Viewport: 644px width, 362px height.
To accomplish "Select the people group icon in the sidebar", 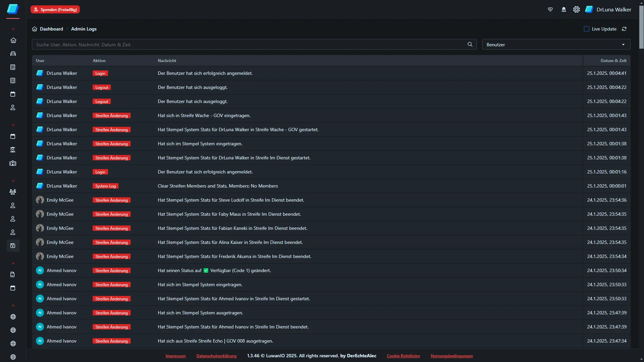I will coord(13,192).
